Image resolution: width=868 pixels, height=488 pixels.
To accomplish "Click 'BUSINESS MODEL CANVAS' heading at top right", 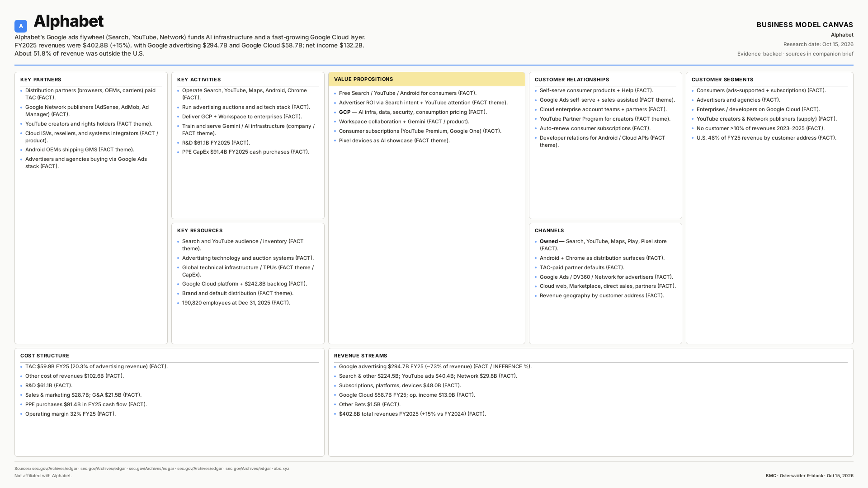I will click(805, 25).
